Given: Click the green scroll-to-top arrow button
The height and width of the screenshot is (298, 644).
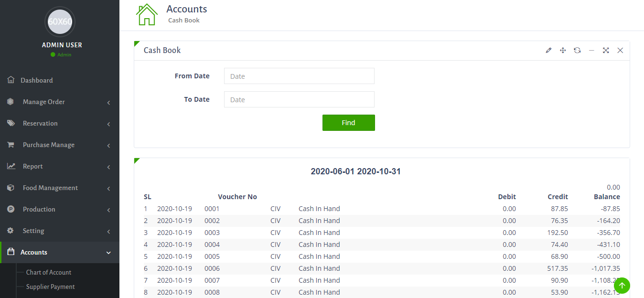Looking at the screenshot, I should pos(622,286).
